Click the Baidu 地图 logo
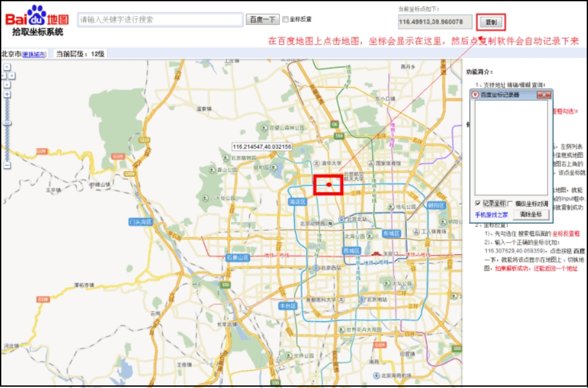This screenshot has width=588, height=388. [x=37, y=16]
